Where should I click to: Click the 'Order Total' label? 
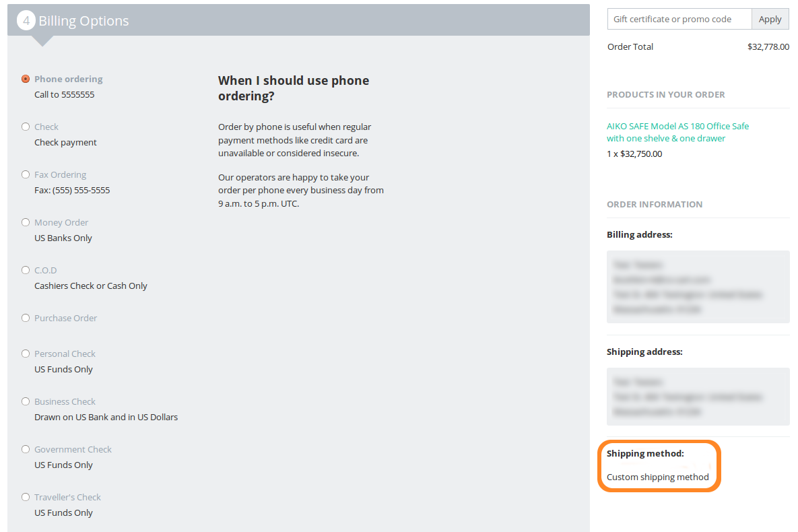(630, 47)
